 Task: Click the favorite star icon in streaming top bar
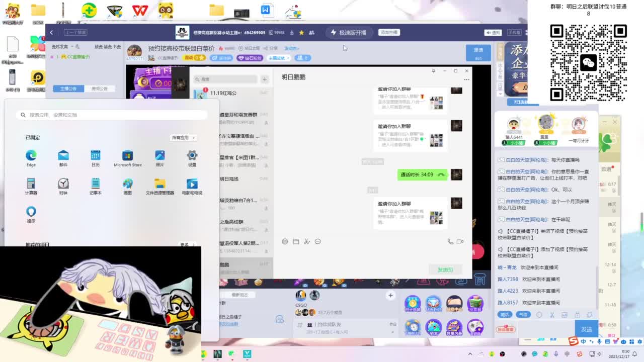click(x=301, y=33)
